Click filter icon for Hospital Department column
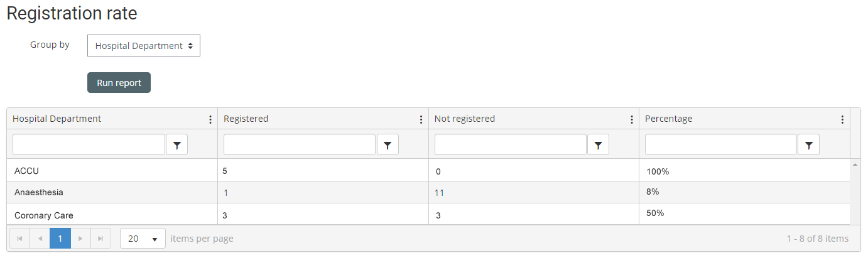This screenshot has height=253, width=868. [177, 145]
